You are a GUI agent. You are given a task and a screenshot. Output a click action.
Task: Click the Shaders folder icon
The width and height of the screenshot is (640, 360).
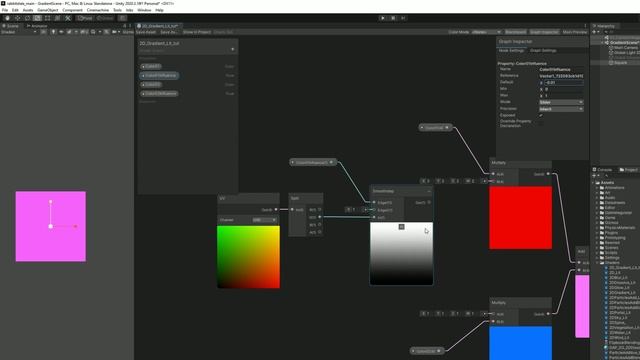(x=602, y=263)
